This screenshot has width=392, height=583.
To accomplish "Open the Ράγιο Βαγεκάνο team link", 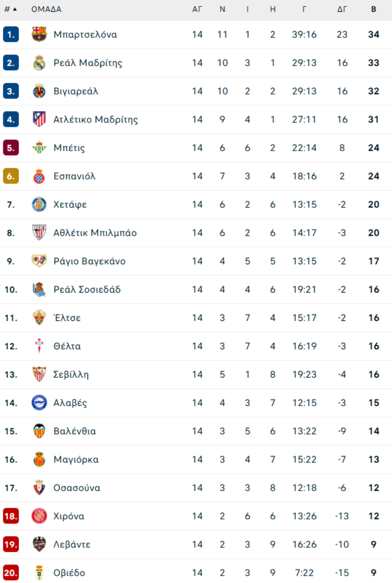I will tap(89, 261).
